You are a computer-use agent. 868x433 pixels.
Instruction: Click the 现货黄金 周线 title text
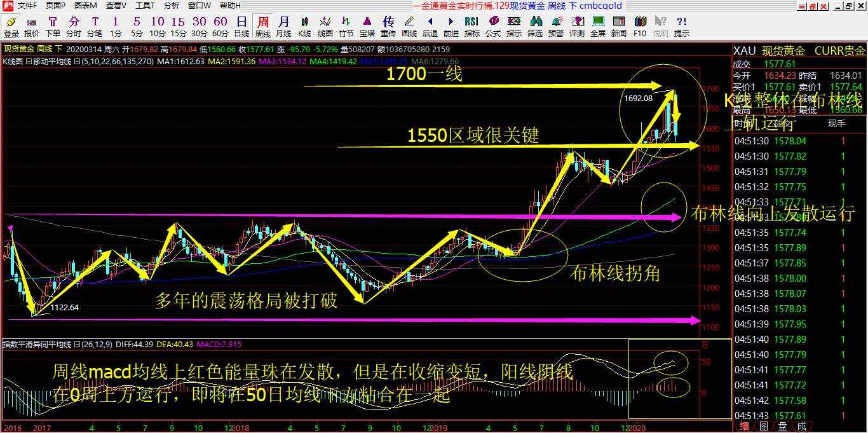(29, 49)
